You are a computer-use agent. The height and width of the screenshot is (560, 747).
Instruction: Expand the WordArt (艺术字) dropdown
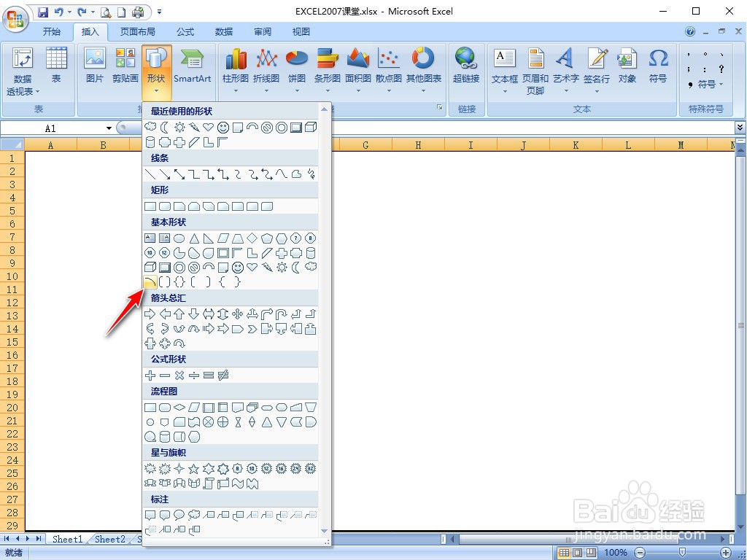click(x=566, y=90)
